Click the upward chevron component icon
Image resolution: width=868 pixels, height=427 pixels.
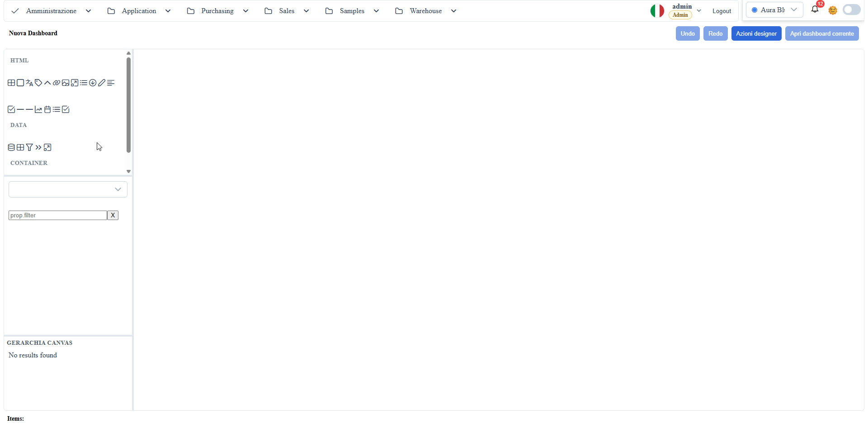pyautogui.click(x=47, y=83)
